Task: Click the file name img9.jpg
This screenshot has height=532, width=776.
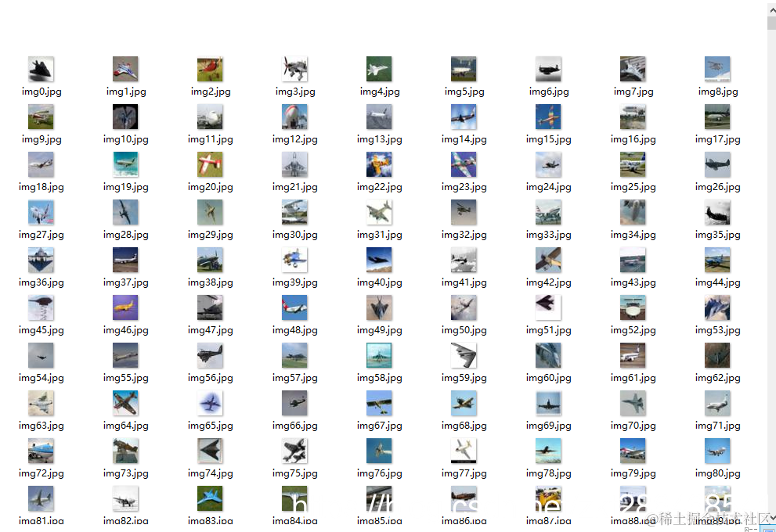Action: pyautogui.click(x=42, y=139)
